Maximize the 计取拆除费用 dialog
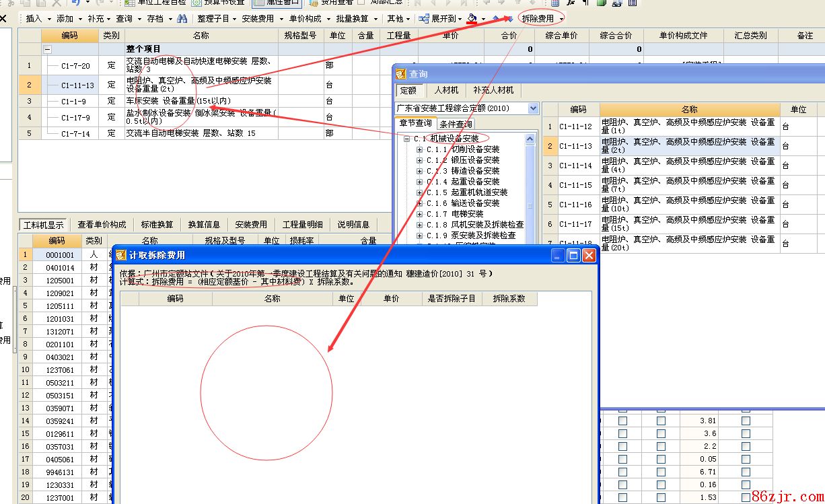This screenshot has width=825, height=504. pyautogui.click(x=573, y=255)
